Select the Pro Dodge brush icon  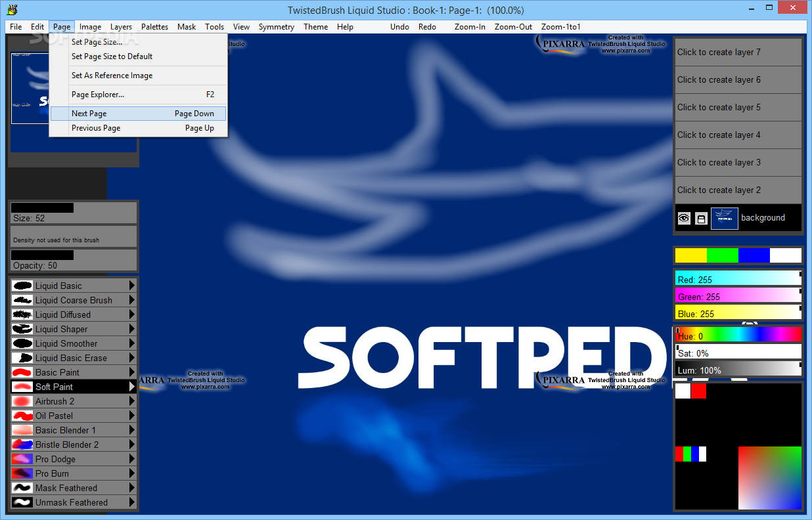[x=22, y=459]
